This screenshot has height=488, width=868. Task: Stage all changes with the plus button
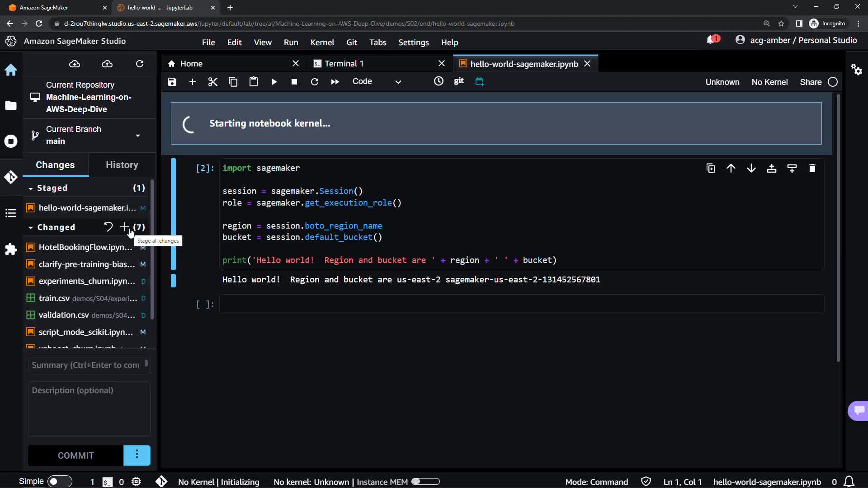(124, 227)
